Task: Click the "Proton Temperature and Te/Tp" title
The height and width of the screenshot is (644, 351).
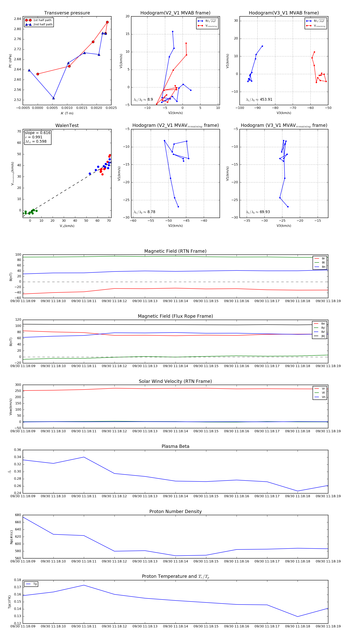Action: click(175, 576)
